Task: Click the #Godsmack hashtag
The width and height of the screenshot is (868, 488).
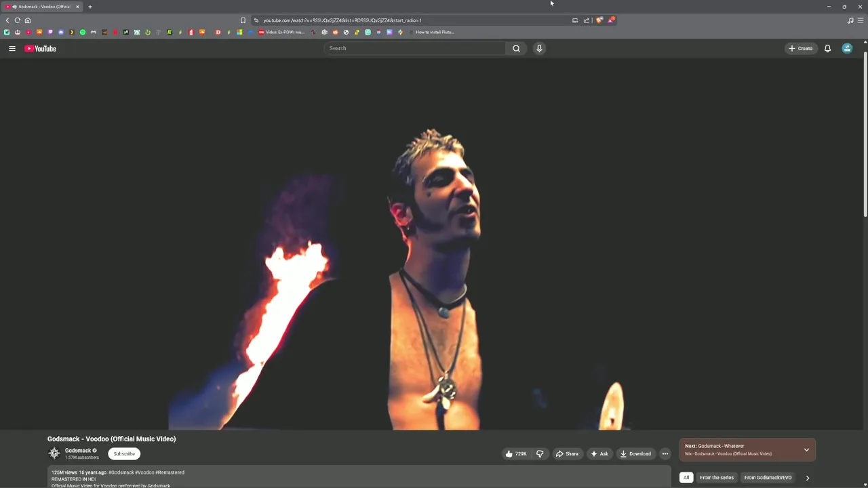Action: [x=121, y=472]
